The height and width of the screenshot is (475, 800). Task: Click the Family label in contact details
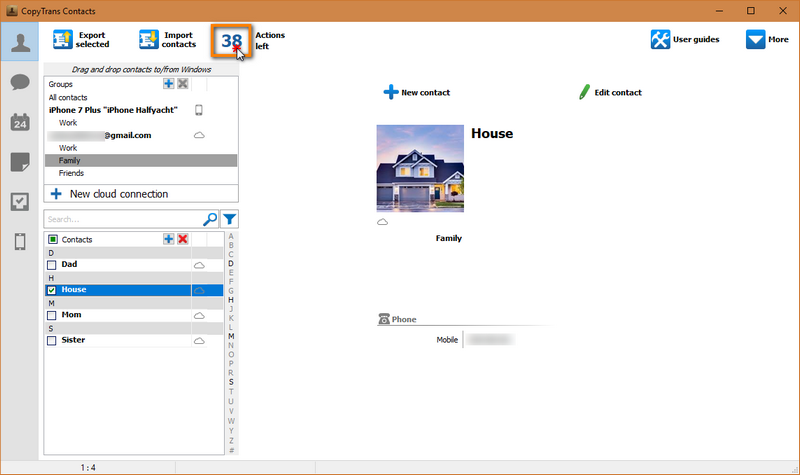[x=448, y=238]
